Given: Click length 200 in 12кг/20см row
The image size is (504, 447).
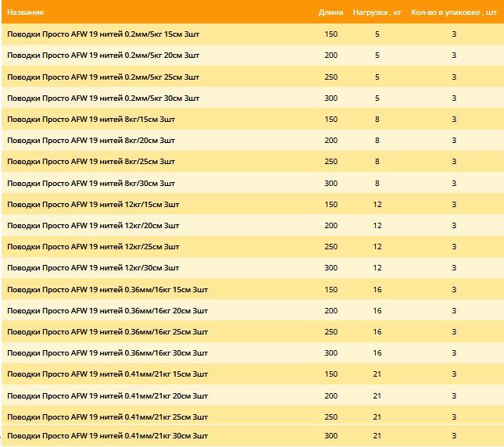Looking at the screenshot, I should (x=331, y=226).
